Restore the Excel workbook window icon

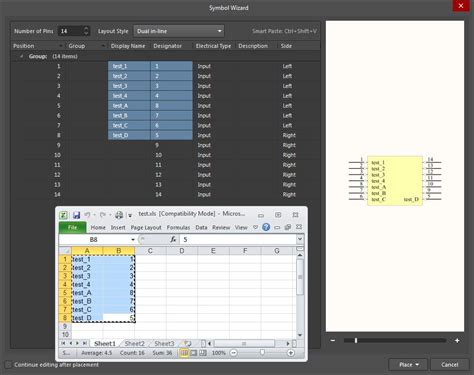[x=288, y=227]
